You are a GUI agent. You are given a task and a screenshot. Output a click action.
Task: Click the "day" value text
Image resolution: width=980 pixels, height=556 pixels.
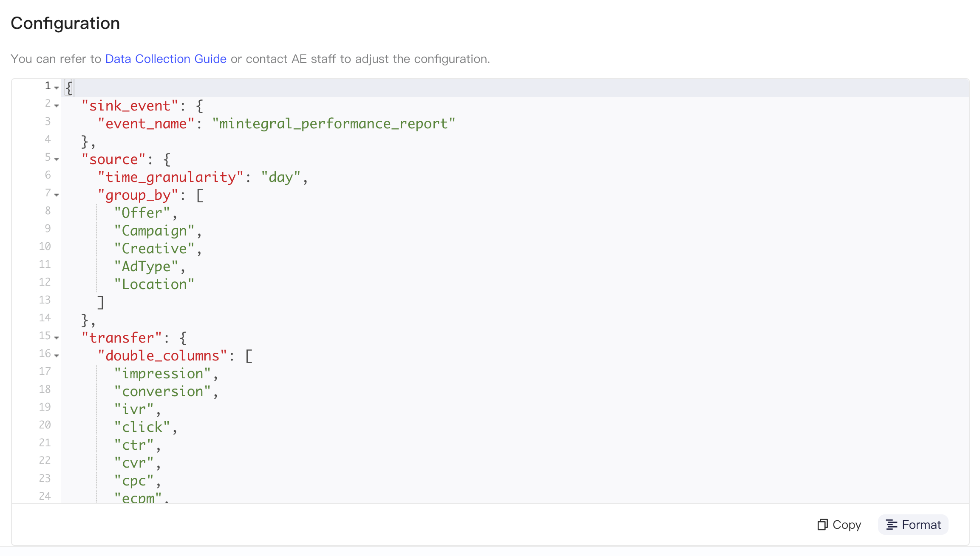(x=280, y=177)
